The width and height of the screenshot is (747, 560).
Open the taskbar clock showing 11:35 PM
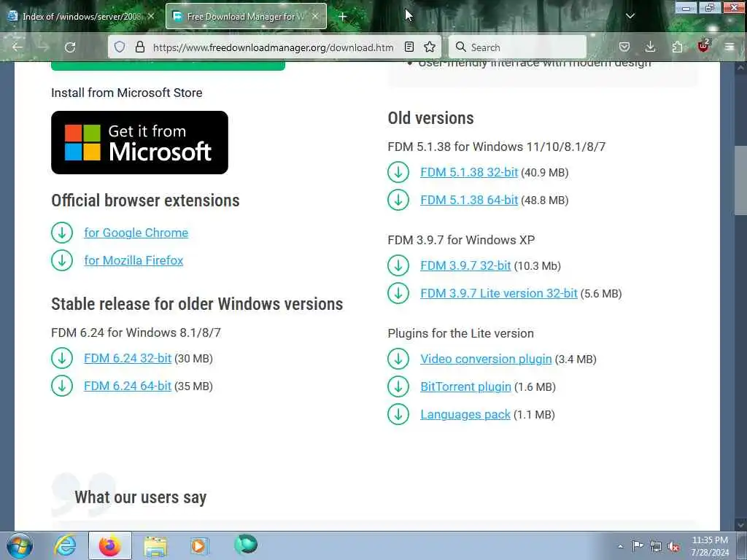[710, 546]
